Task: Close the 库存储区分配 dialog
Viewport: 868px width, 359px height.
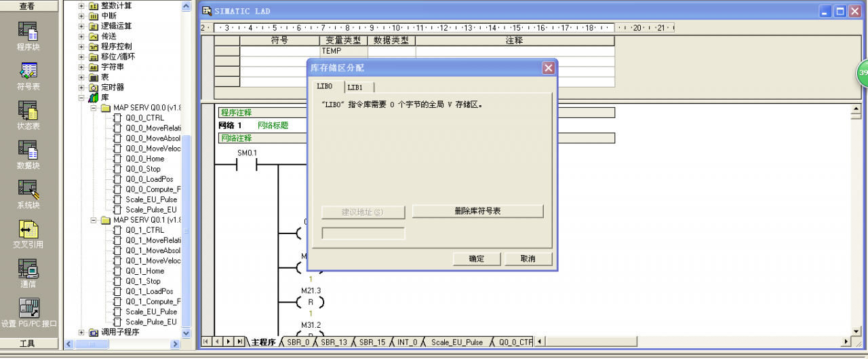Action: tap(549, 68)
